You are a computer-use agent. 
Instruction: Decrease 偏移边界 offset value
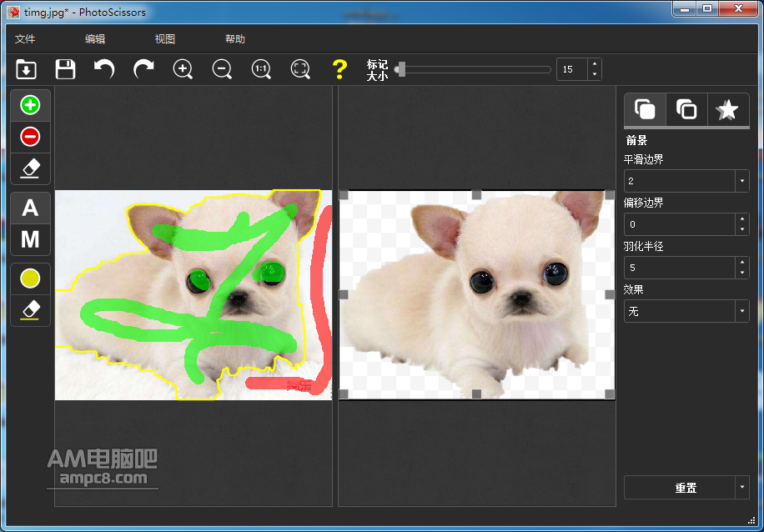coord(742,229)
